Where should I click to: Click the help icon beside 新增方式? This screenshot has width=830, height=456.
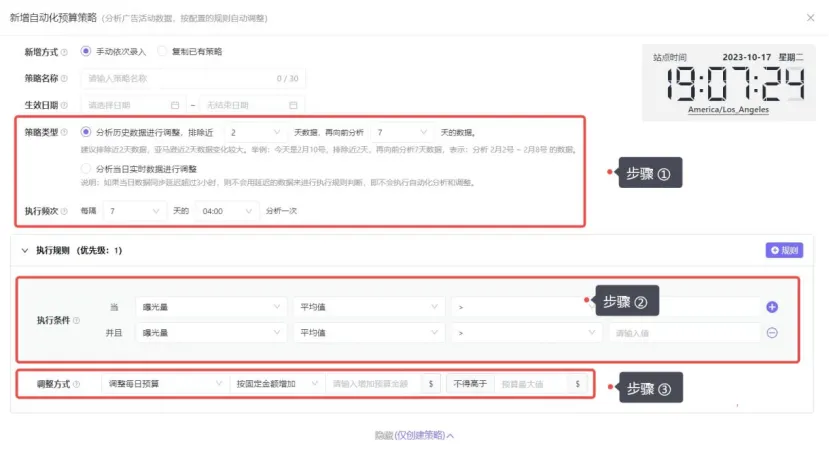[64, 52]
